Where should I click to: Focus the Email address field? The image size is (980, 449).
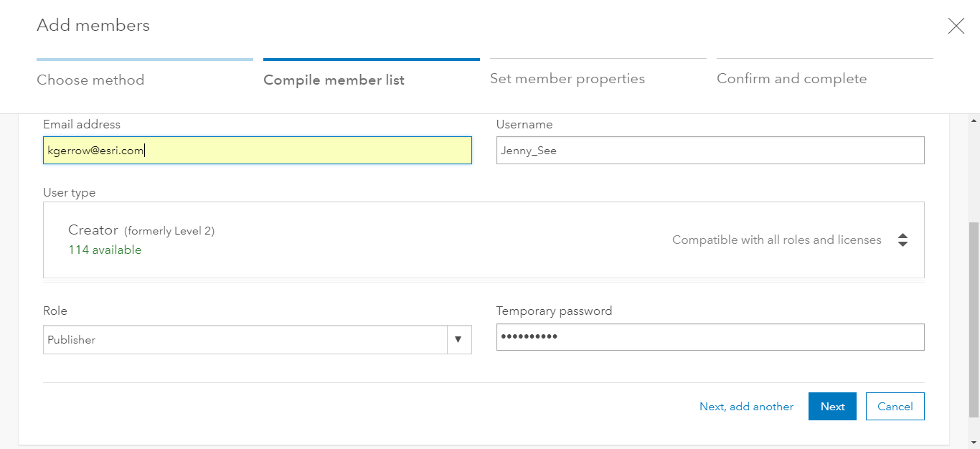click(x=257, y=151)
